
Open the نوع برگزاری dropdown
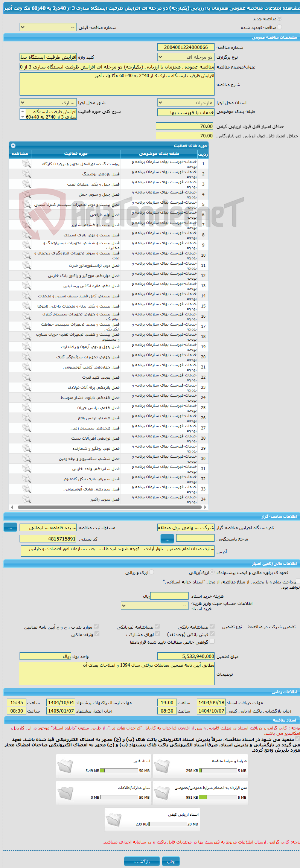point(186,57)
